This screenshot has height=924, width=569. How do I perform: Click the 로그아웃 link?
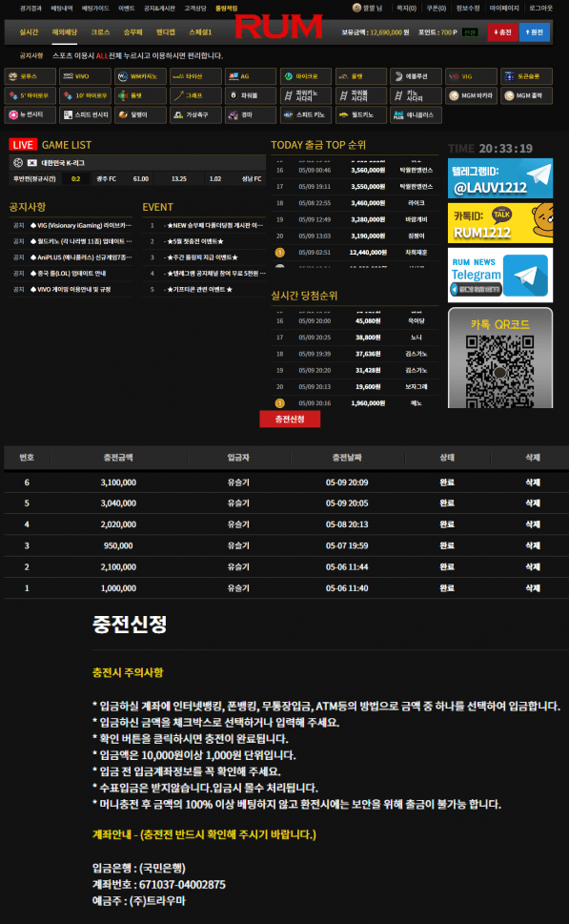coord(540,9)
